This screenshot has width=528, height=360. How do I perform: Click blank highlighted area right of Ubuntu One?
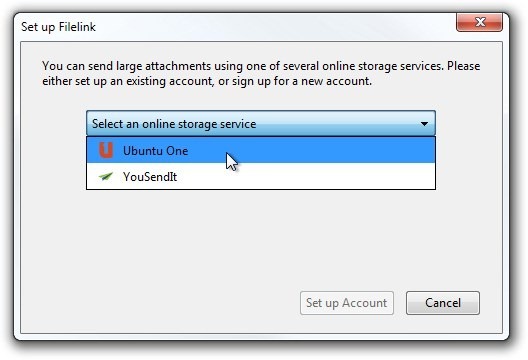(x=330, y=150)
